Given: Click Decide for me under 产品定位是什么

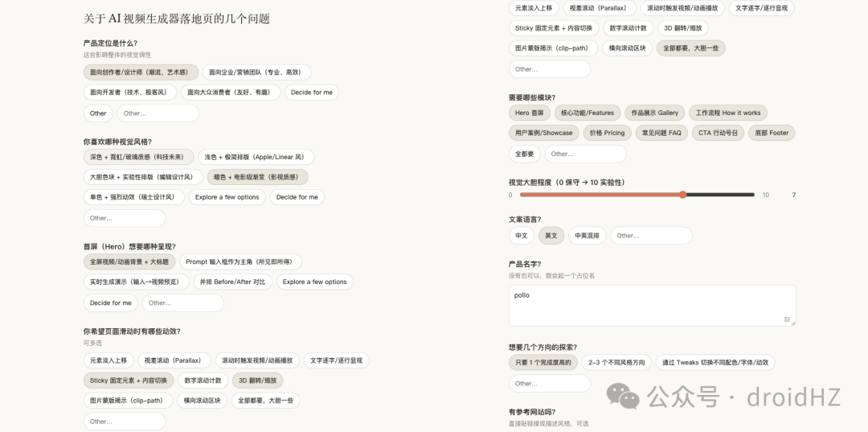Looking at the screenshot, I should (x=312, y=93).
